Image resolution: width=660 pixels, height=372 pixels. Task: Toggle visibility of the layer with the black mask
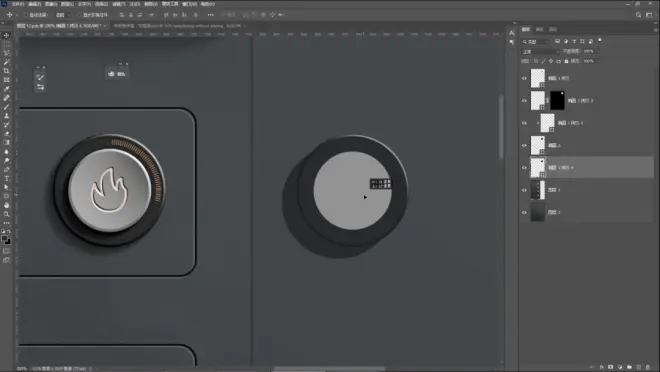[x=524, y=101]
